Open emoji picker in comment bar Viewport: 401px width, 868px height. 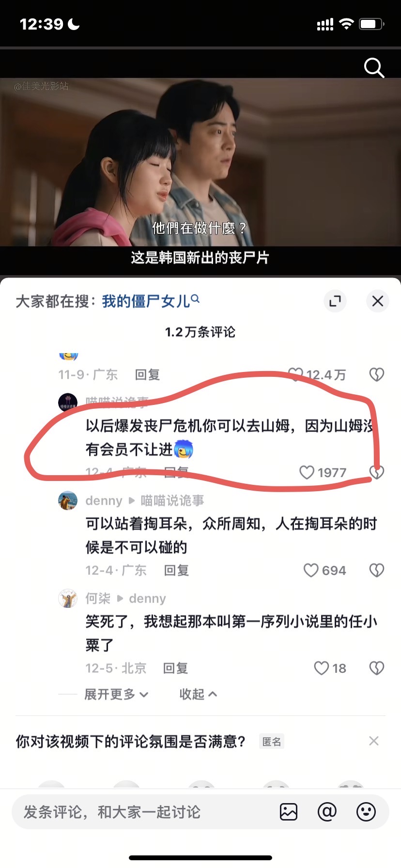366,812
